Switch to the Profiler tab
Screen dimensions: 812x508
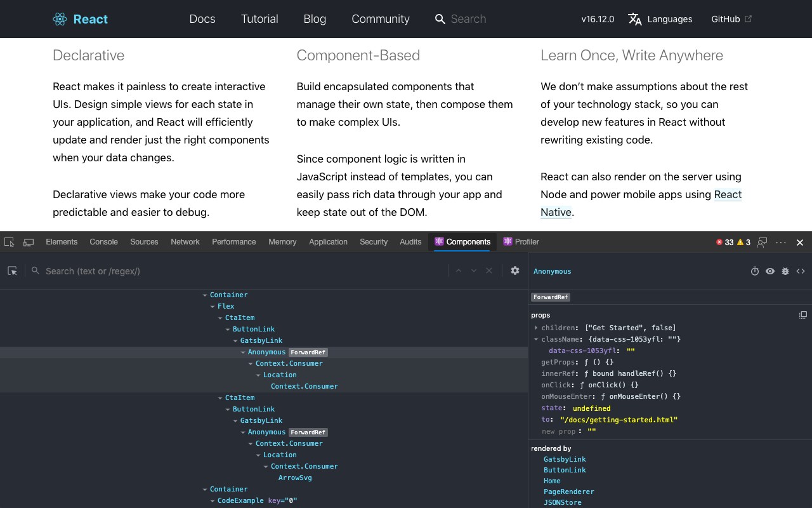[521, 242]
